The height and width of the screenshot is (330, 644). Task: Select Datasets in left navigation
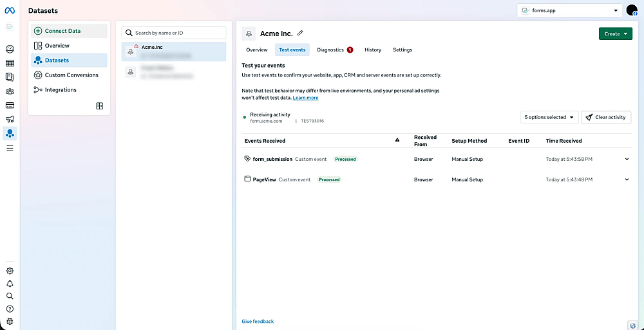click(69, 60)
